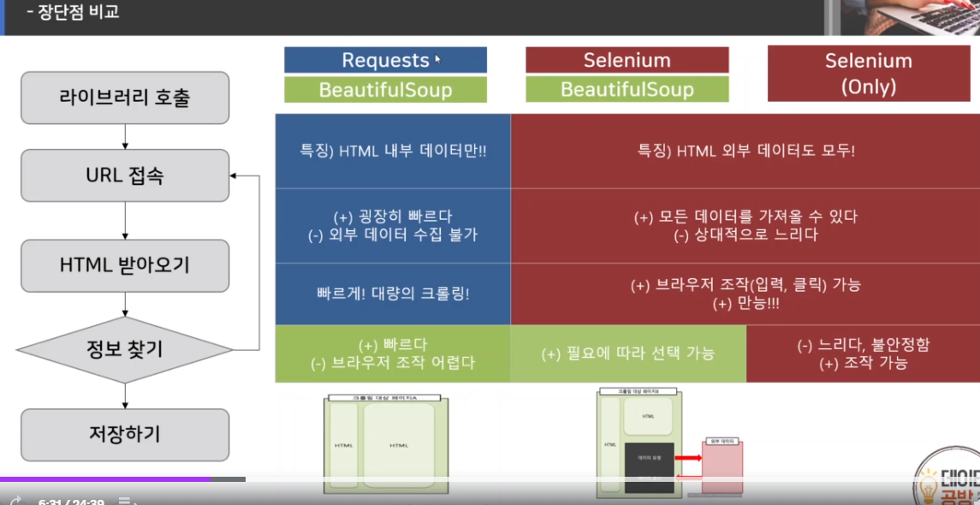Click the '(-) 상대적으로 느리다' text
The width and height of the screenshot is (980, 505).
(x=745, y=235)
